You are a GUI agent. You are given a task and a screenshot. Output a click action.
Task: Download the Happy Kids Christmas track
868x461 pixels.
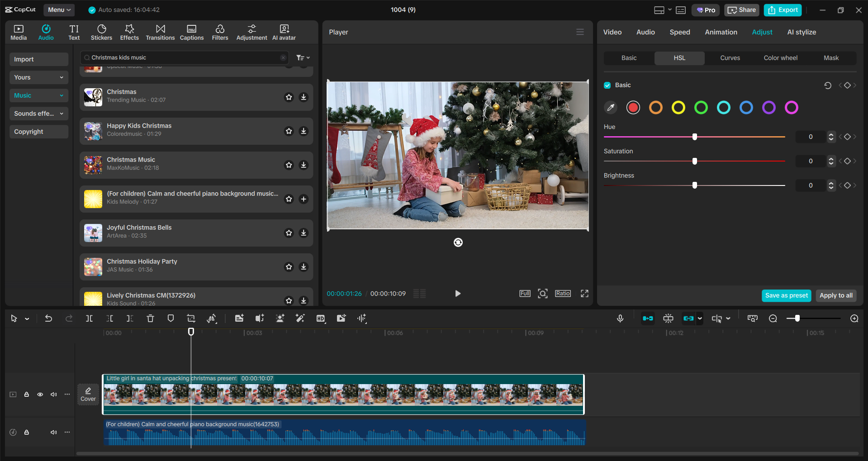click(304, 131)
